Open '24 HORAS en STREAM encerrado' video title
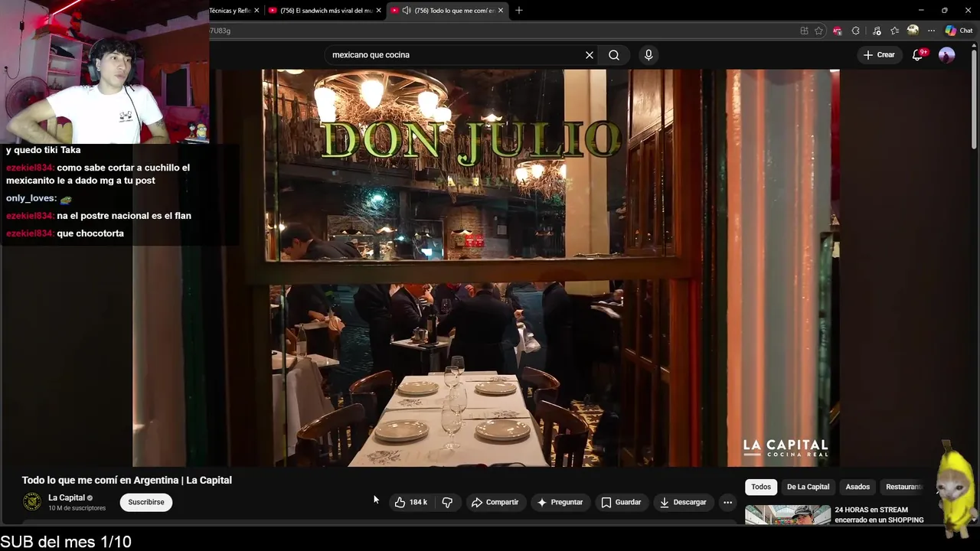This screenshot has width=980, height=551. pyautogui.click(x=879, y=515)
